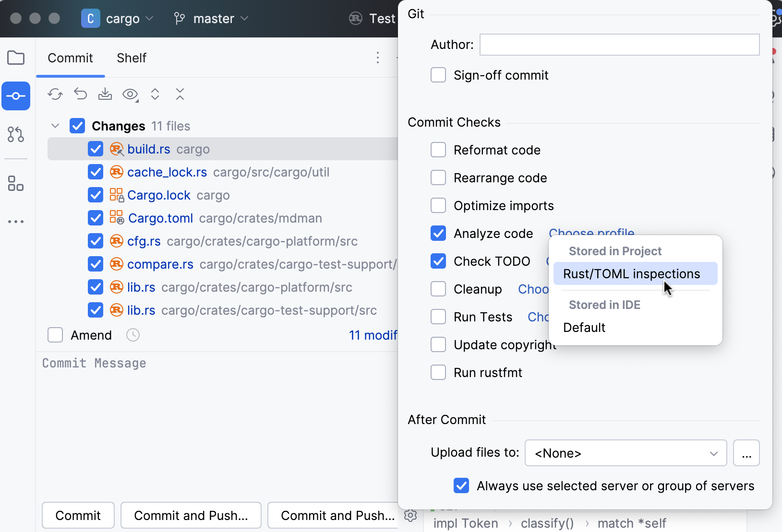Enable Run rustfmt checkbox
The height and width of the screenshot is (532, 782).
[x=438, y=373]
